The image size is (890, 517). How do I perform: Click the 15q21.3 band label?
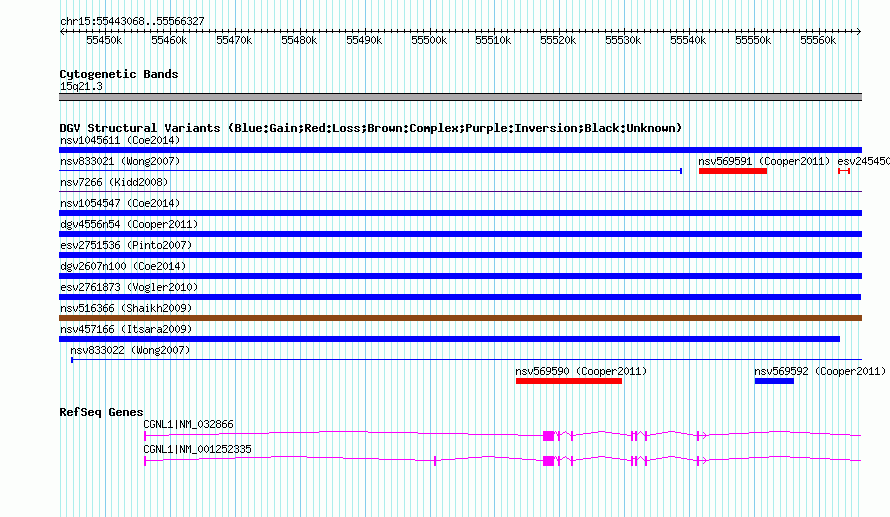coord(81,86)
